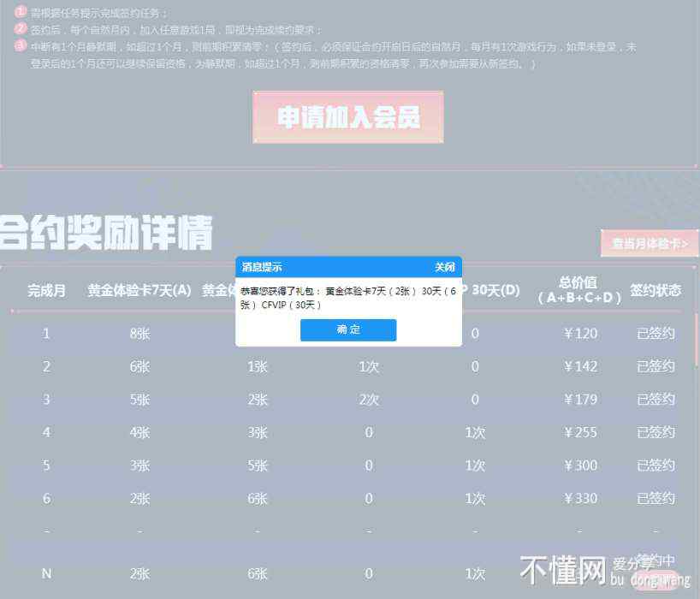The width and height of the screenshot is (700, 599).
Task: Click the pink number 1 bullet icon
Action: click(x=21, y=12)
